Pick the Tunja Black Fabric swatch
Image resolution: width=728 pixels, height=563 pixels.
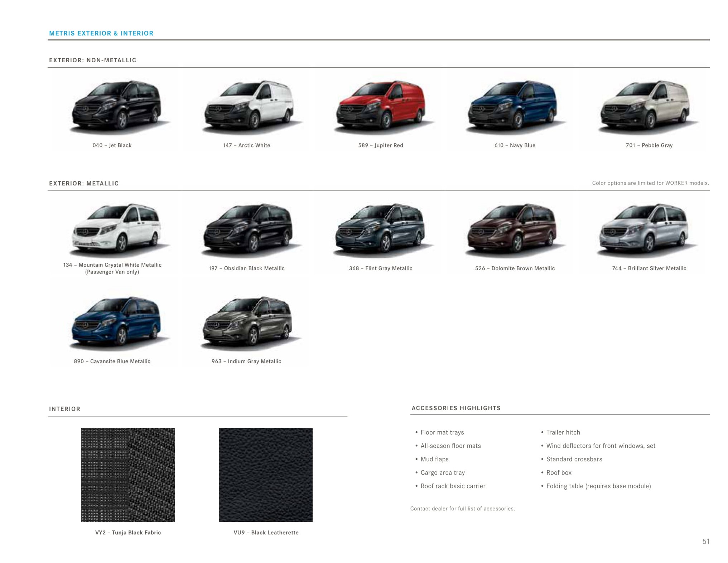point(128,475)
